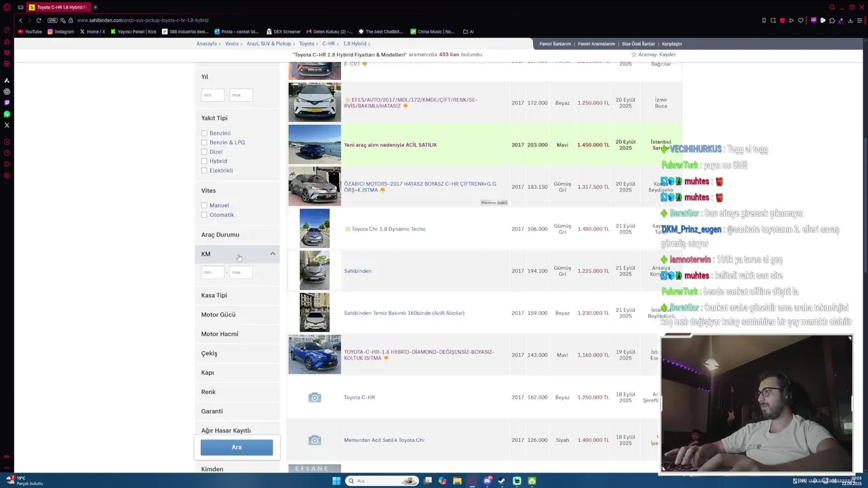Open X (Twitter) in the Opera sidebar
This screenshot has width=868, height=488.
click(x=7, y=125)
